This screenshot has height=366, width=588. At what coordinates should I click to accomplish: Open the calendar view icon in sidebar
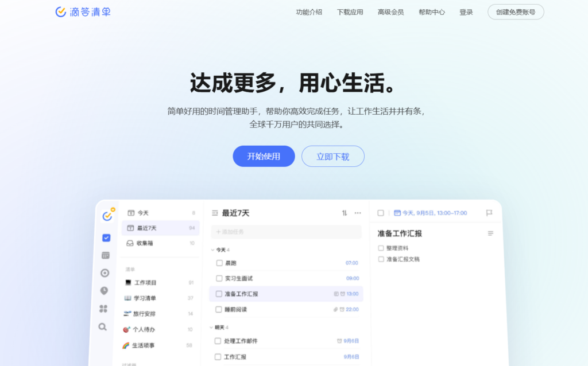click(x=105, y=255)
